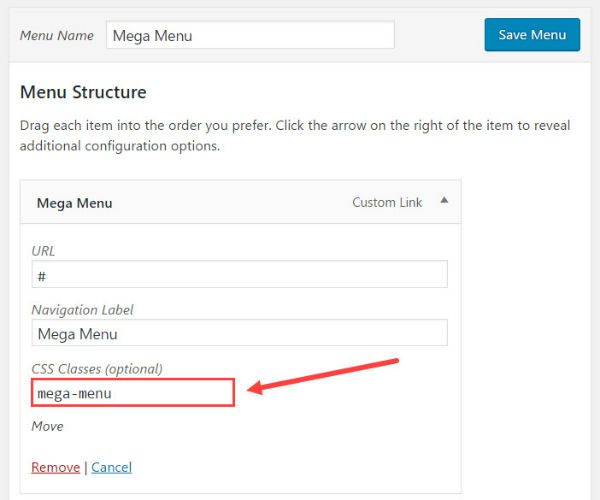Viewport: 600px width, 500px height.
Task: Click the Menu Name label
Action: pos(57,35)
